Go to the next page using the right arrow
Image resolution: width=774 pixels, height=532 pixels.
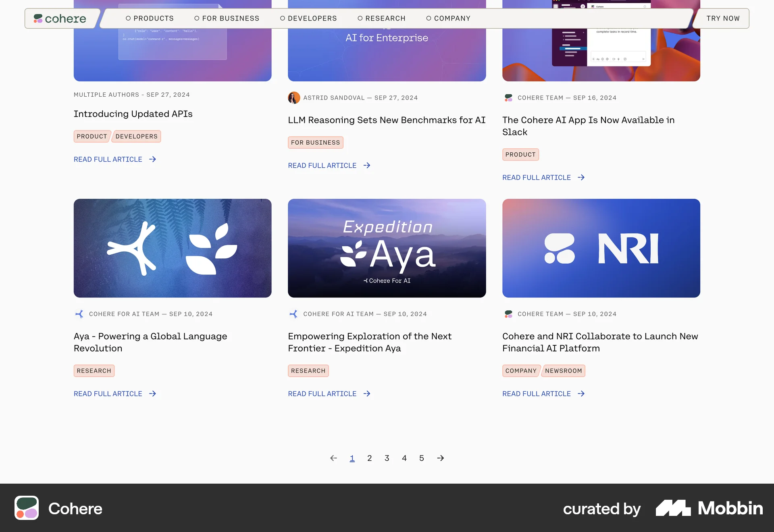pyautogui.click(x=440, y=458)
